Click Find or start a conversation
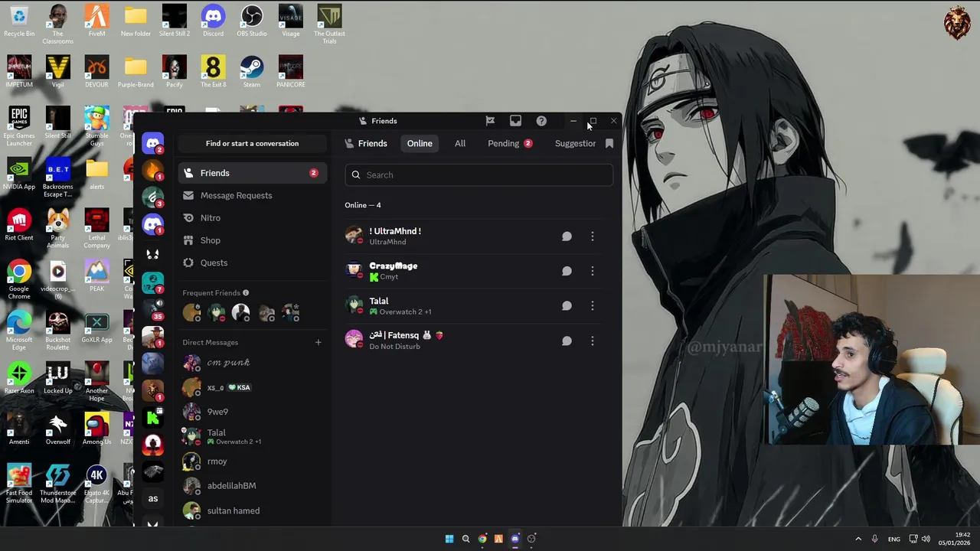This screenshot has height=551, width=980. click(252, 144)
